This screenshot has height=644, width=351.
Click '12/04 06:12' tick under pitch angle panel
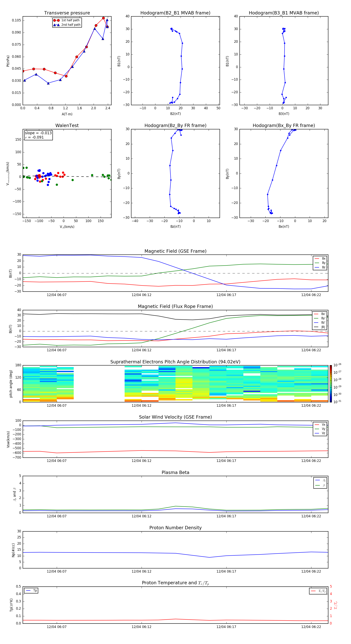pyautogui.click(x=141, y=406)
